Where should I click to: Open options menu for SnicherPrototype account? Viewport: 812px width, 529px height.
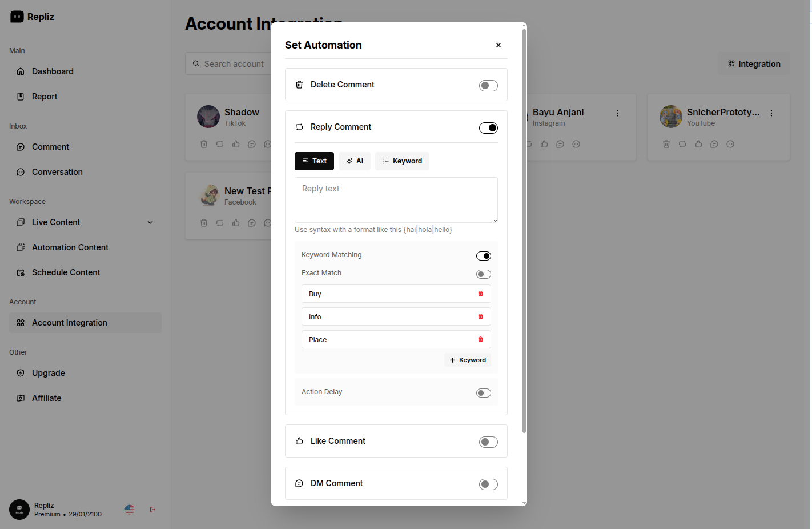coord(771,113)
